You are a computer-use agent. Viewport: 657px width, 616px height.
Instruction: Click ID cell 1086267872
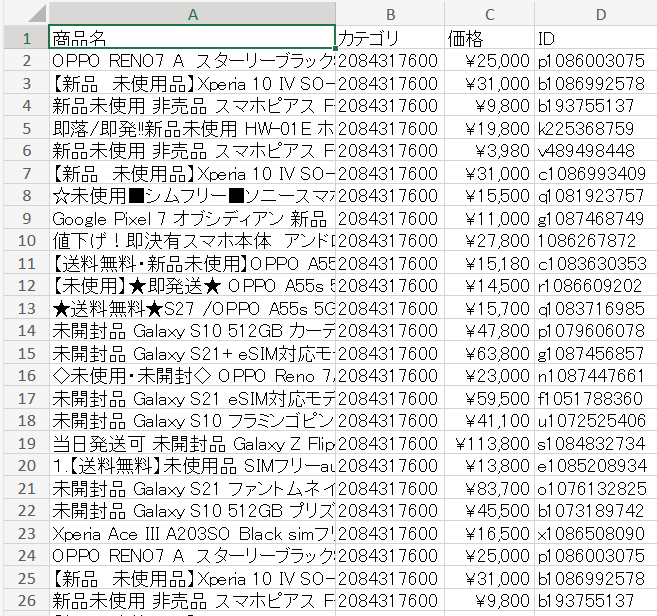[596, 241]
